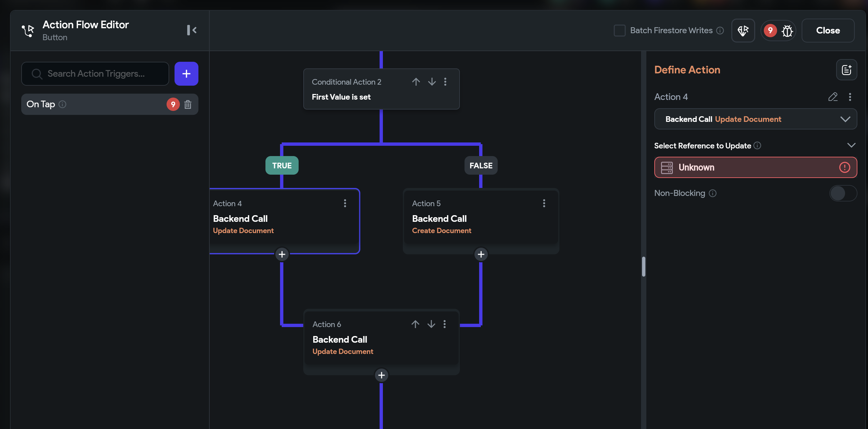
Task: Click the AI diamond cursor icon
Action: (743, 30)
